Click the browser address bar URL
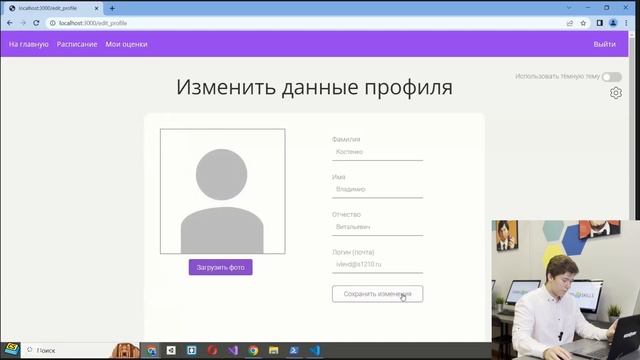 coord(93,23)
